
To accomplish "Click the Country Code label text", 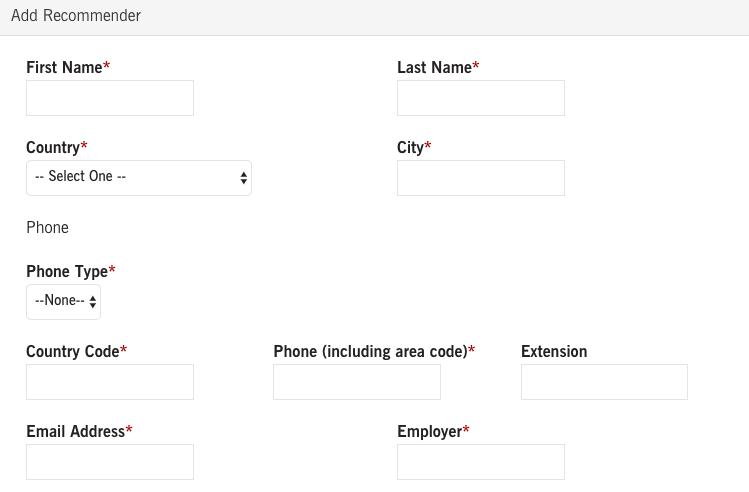I will pyautogui.click(x=73, y=352).
